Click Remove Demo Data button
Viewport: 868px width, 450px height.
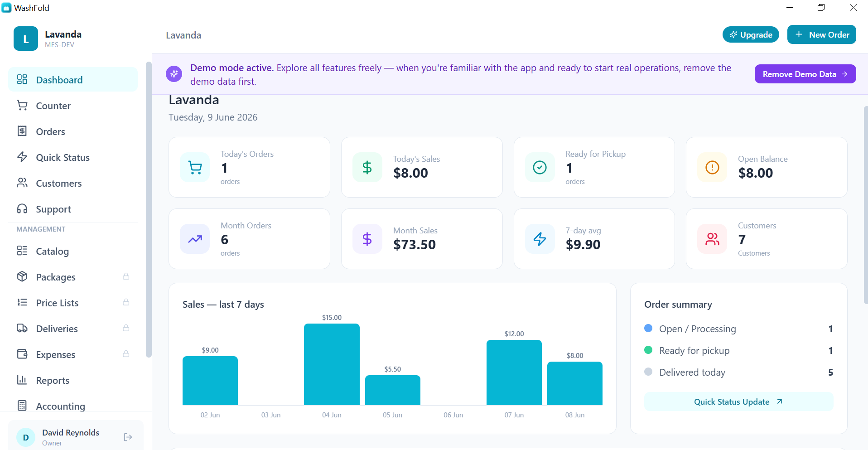pyautogui.click(x=805, y=74)
